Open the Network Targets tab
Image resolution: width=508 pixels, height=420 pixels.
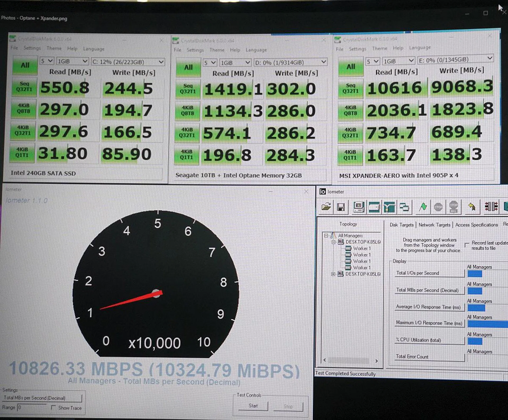click(434, 225)
